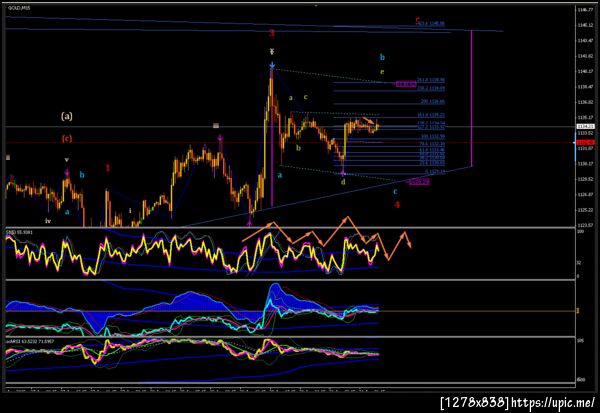The width and height of the screenshot is (600, 413).
Task: Select the upper magenta price tag near e
Action: pyautogui.click(x=406, y=84)
